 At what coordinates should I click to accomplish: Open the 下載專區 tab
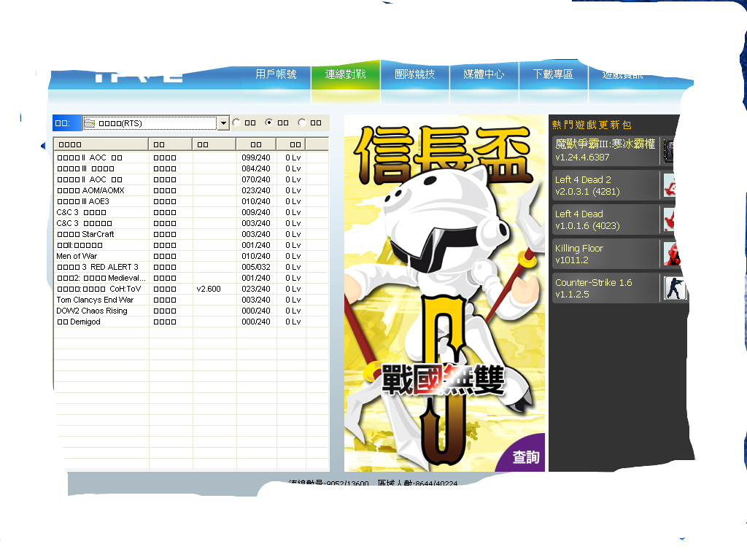tap(553, 74)
